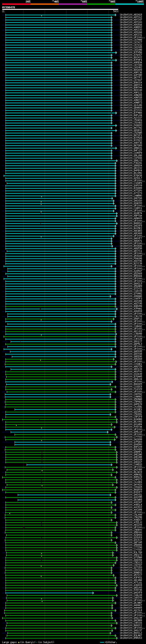Screen dimensions: 146x644
Task: Select hit label UniRef100_Q7PQA3
Action: [131, 442]
